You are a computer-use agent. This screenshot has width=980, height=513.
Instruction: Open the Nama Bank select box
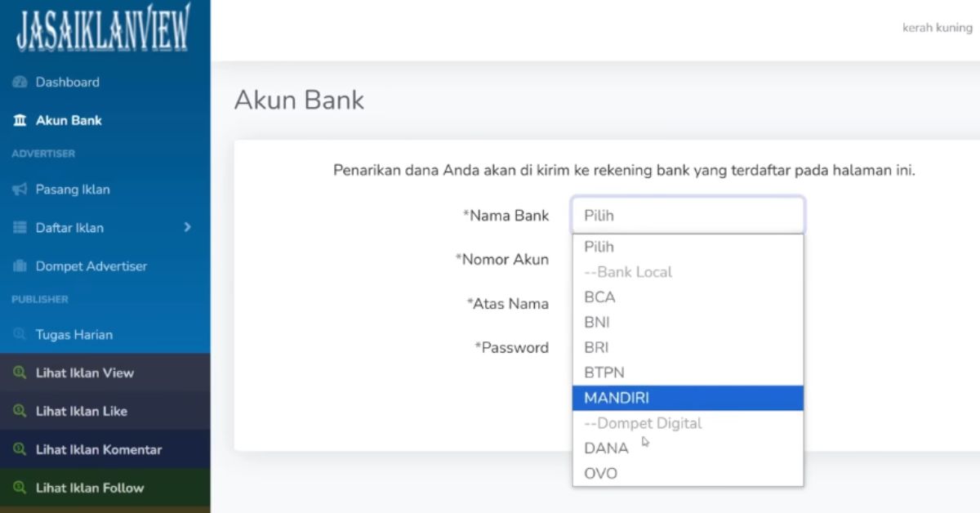click(688, 216)
